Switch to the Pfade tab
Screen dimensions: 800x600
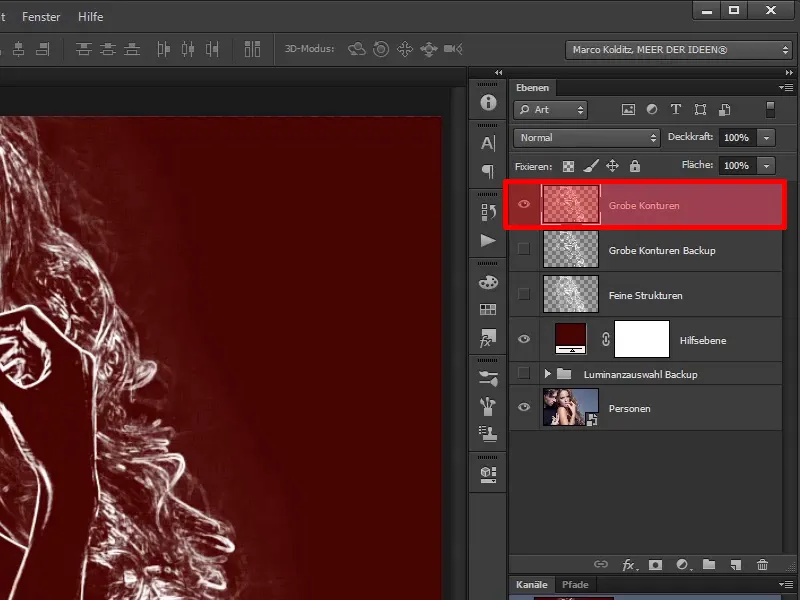click(x=575, y=585)
